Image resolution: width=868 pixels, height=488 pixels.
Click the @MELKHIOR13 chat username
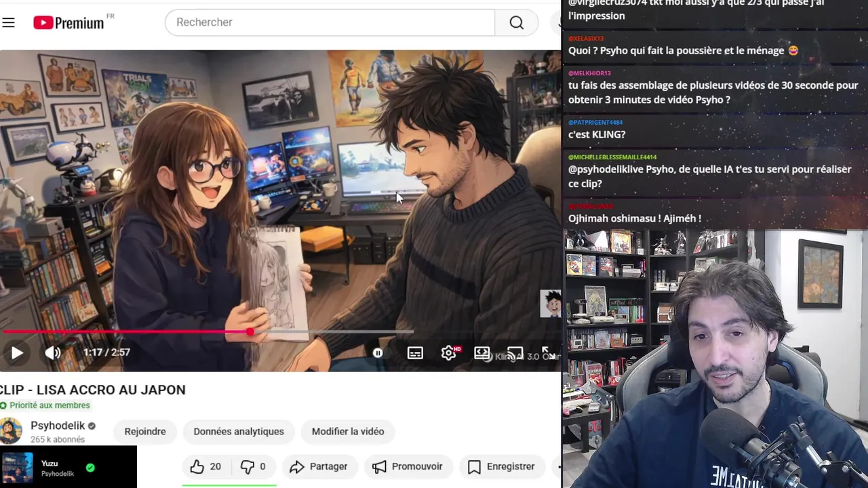589,73
